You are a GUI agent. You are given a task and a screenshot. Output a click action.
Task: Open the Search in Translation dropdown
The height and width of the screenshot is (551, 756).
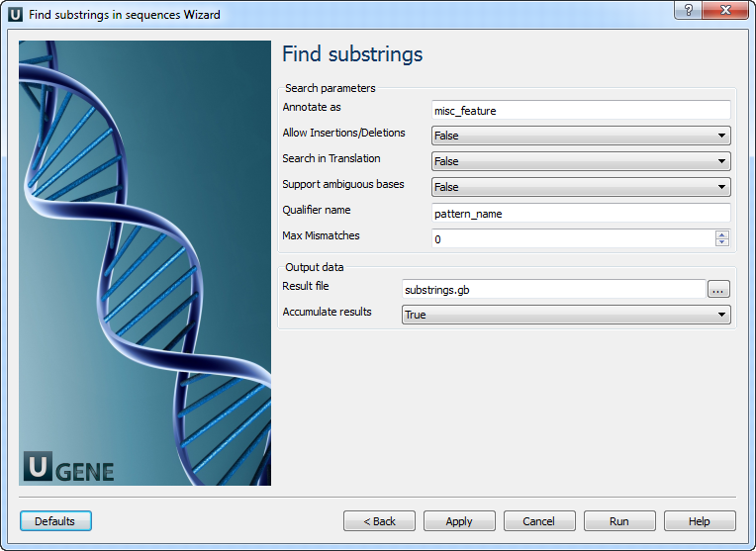(x=581, y=161)
